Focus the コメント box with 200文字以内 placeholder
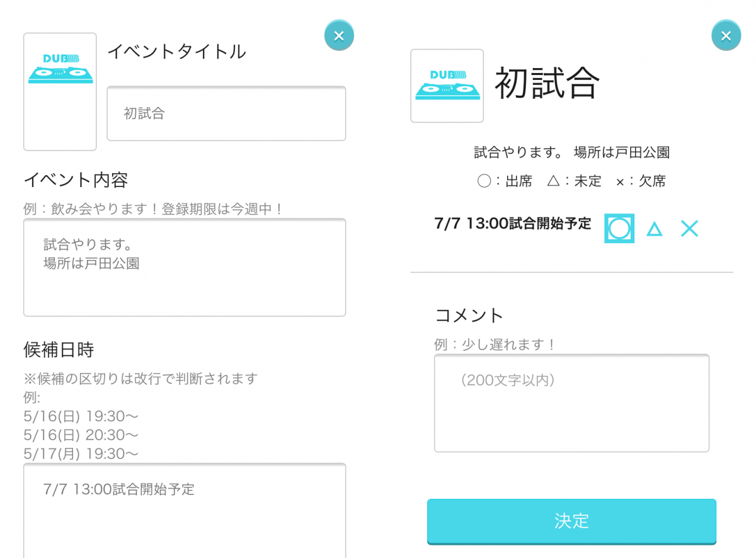Image resolution: width=756 pixels, height=558 pixels. (571, 403)
